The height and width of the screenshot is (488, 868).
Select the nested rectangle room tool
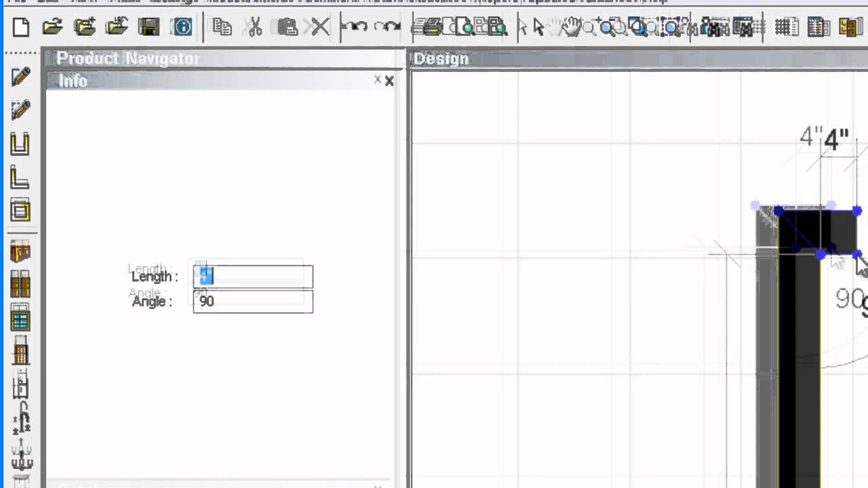(20, 211)
